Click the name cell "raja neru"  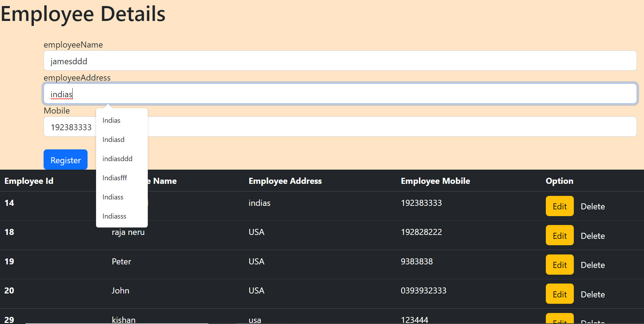tap(128, 232)
